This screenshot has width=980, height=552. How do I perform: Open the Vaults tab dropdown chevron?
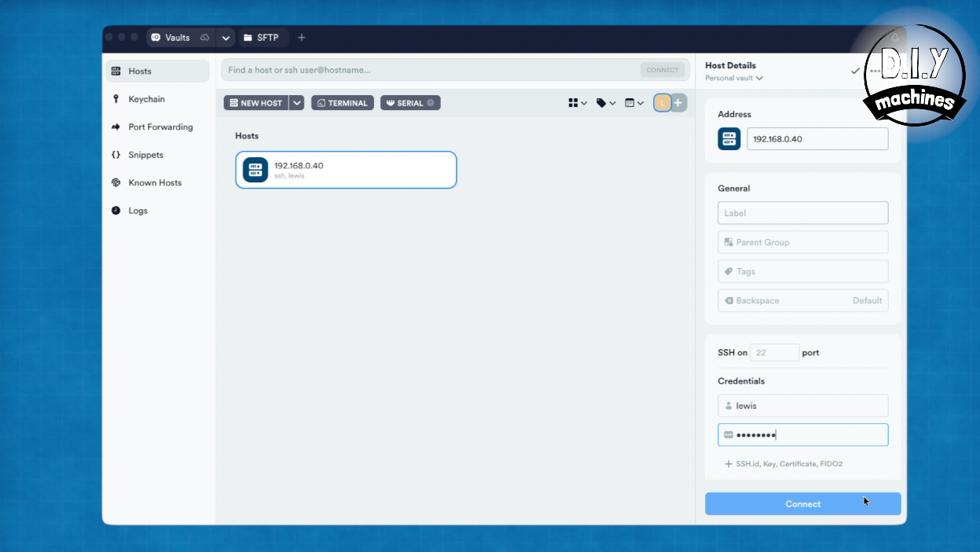tap(226, 38)
